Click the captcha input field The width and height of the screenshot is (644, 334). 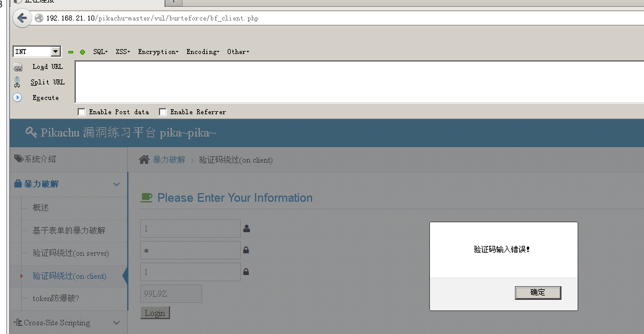click(190, 272)
